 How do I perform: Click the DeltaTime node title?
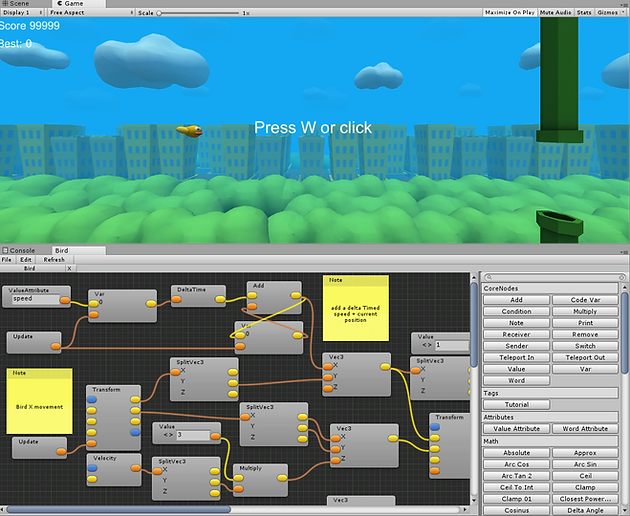coord(192,289)
